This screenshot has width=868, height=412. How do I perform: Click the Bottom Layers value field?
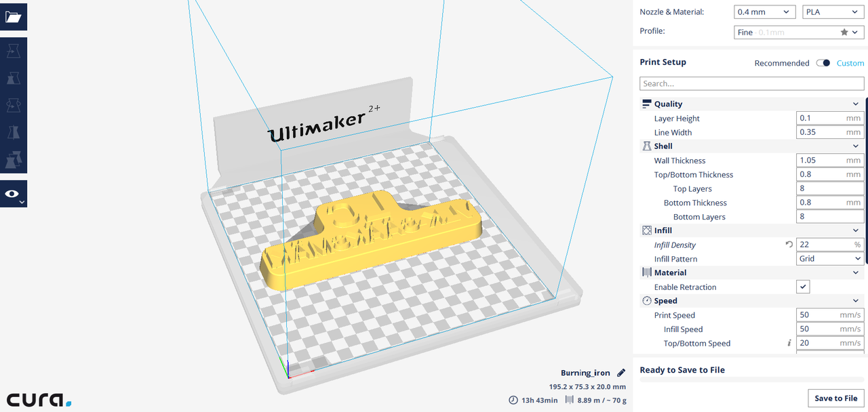coord(829,217)
